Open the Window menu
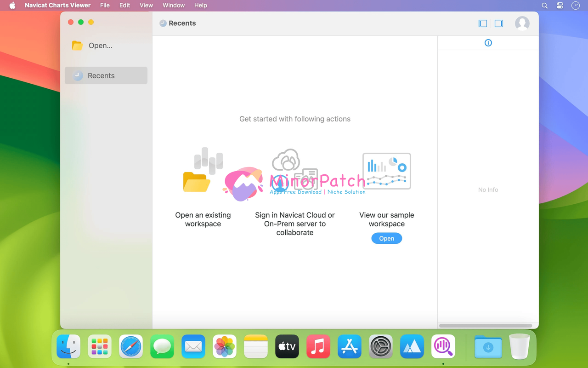This screenshot has width=588, height=368. tap(174, 6)
